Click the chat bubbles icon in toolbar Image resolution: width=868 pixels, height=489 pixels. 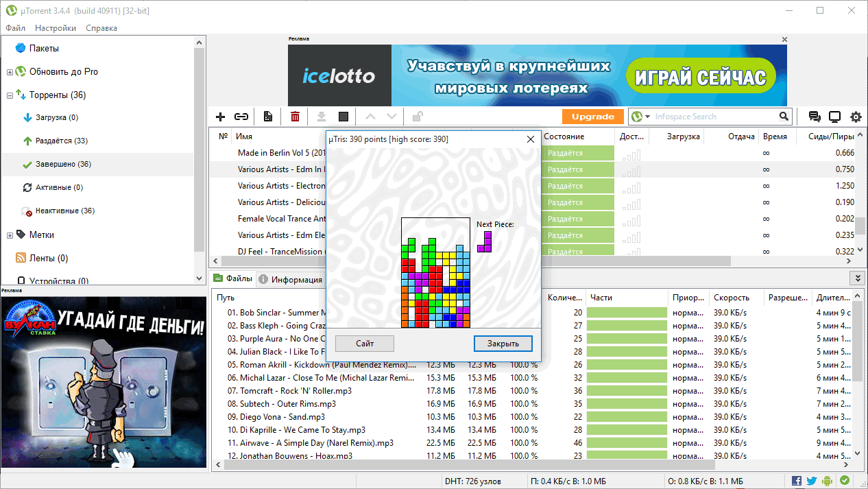pyautogui.click(x=815, y=117)
